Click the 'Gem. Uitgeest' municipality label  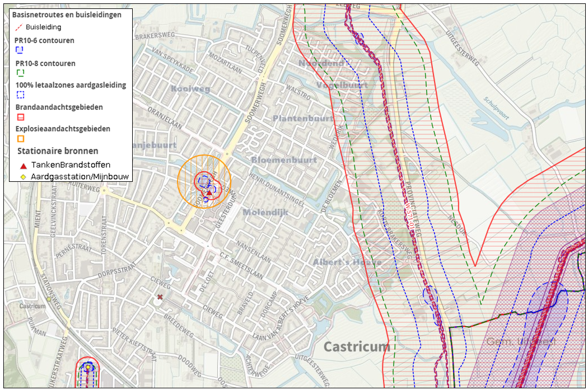521,341
